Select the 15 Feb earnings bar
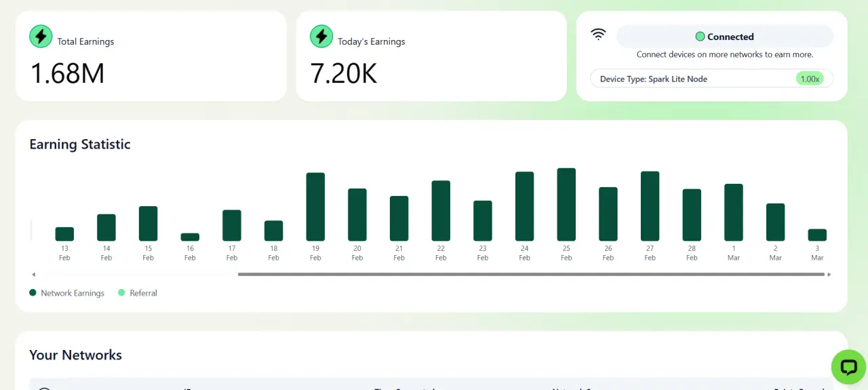Viewport: 868px width, 390px height. point(148,223)
